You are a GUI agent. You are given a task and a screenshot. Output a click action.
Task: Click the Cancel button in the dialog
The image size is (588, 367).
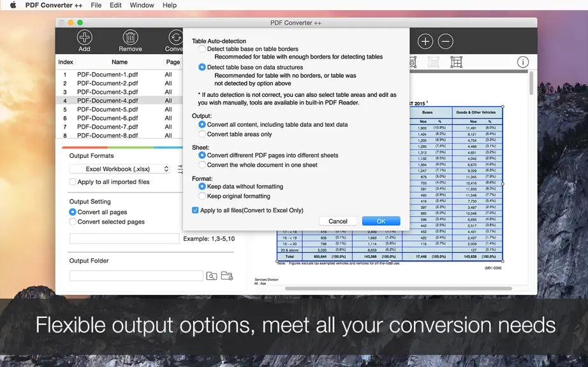(x=338, y=221)
